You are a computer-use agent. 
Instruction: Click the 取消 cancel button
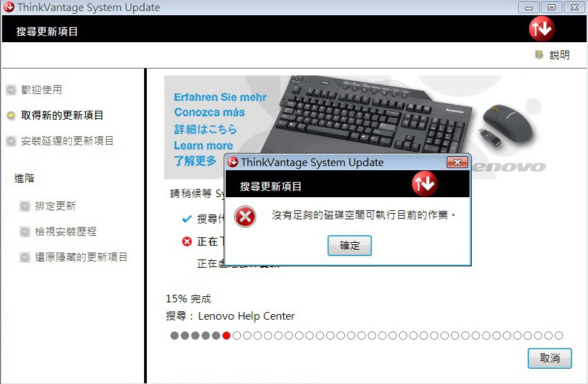point(550,358)
